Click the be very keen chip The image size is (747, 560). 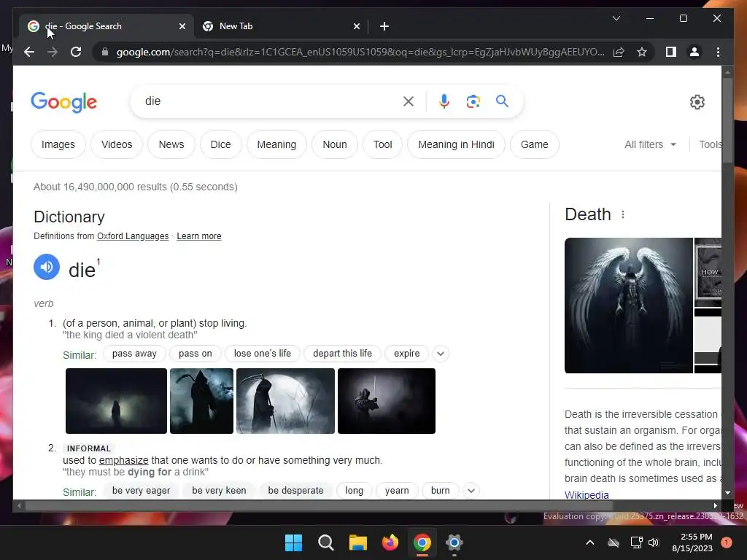tap(219, 491)
